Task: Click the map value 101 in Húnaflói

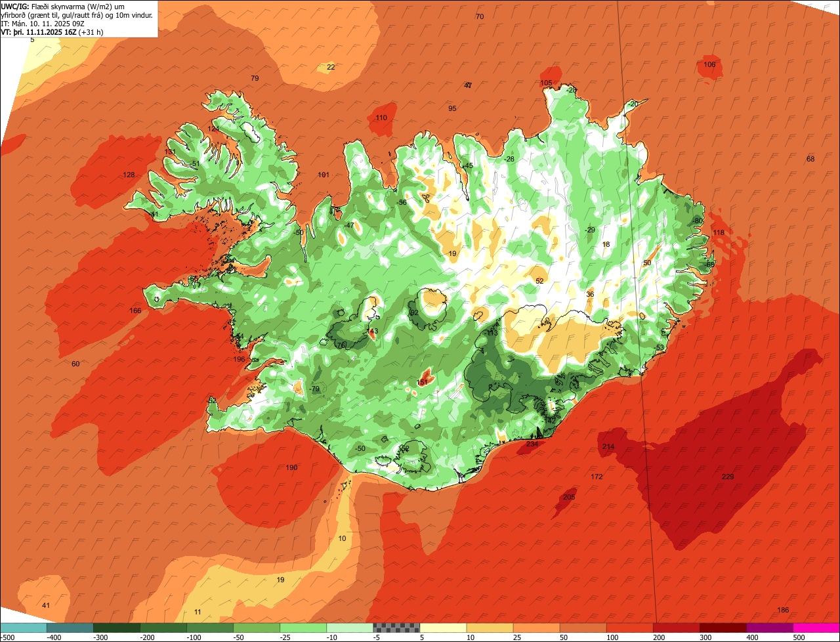Action: pos(324,175)
